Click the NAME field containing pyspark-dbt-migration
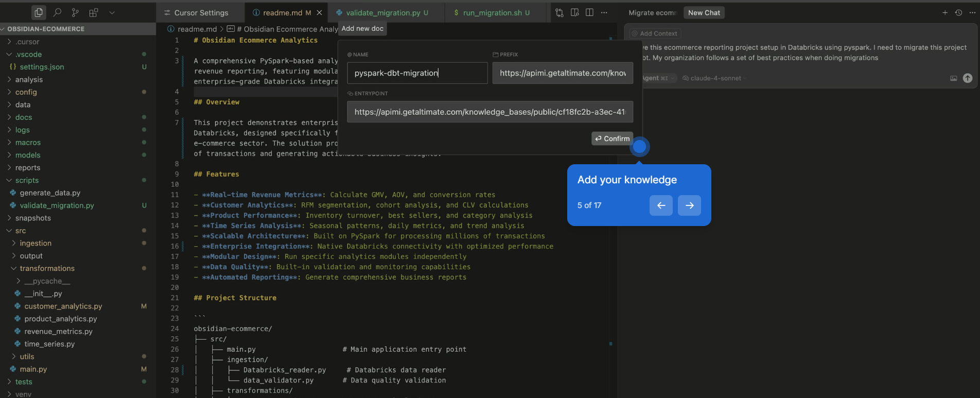This screenshot has width=980, height=398. [x=417, y=73]
